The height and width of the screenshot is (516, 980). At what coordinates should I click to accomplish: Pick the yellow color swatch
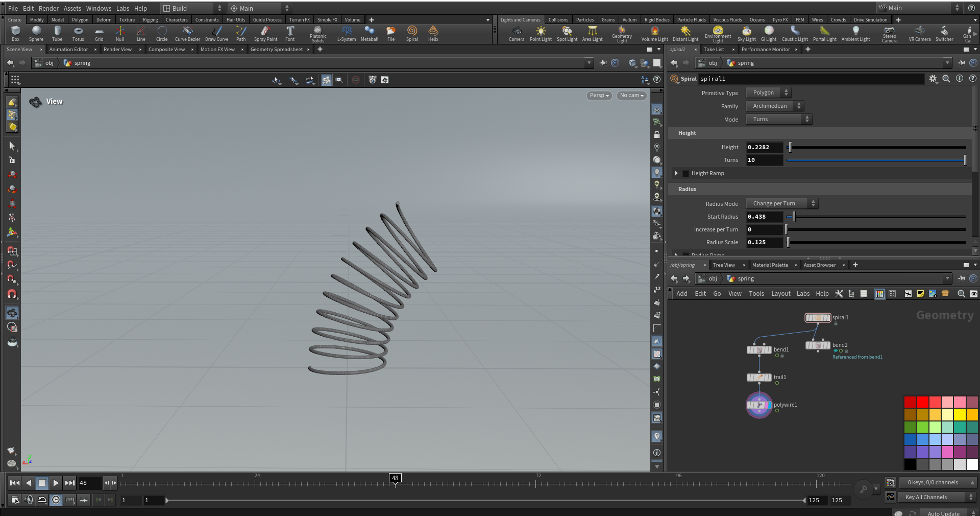pyautogui.click(x=960, y=414)
